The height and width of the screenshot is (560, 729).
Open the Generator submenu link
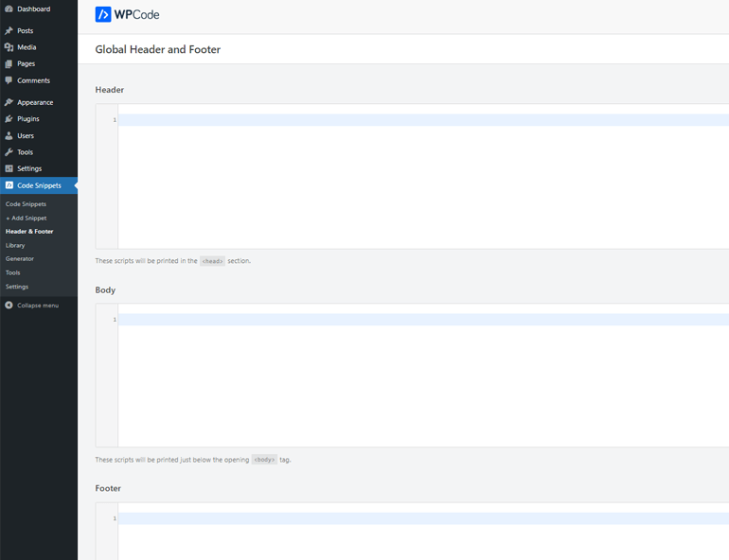point(20,258)
